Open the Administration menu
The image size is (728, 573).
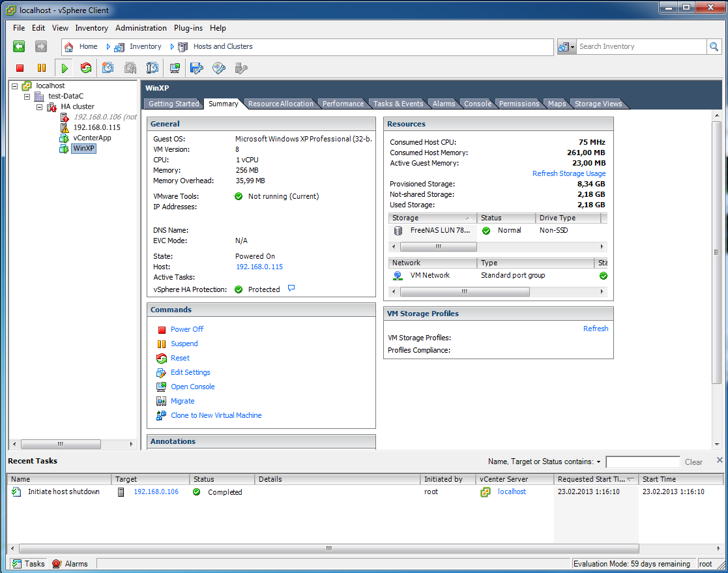coord(141,28)
